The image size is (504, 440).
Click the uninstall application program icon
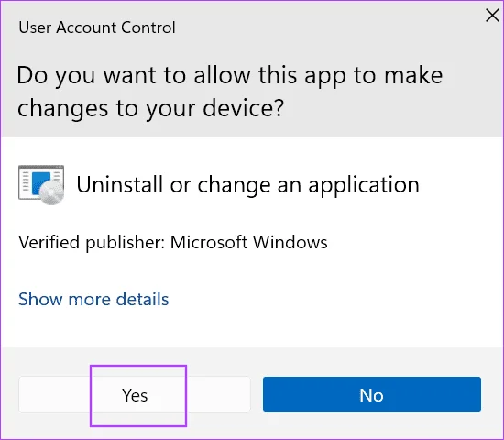point(41,185)
